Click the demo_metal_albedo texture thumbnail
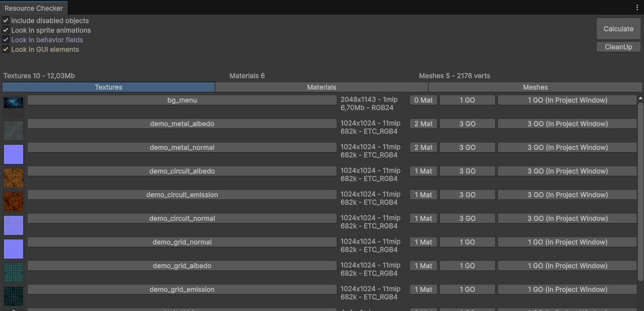This screenshot has height=311, width=644. (x=14, y=131)
